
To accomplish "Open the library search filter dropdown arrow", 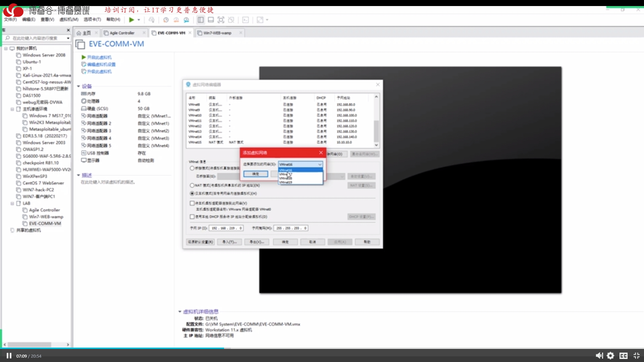I will (x=68, y=38).
